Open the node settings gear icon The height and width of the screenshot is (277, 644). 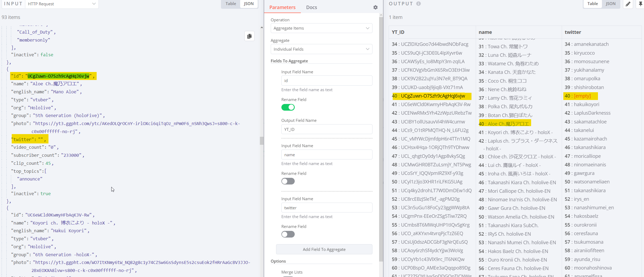coord(375,7)
